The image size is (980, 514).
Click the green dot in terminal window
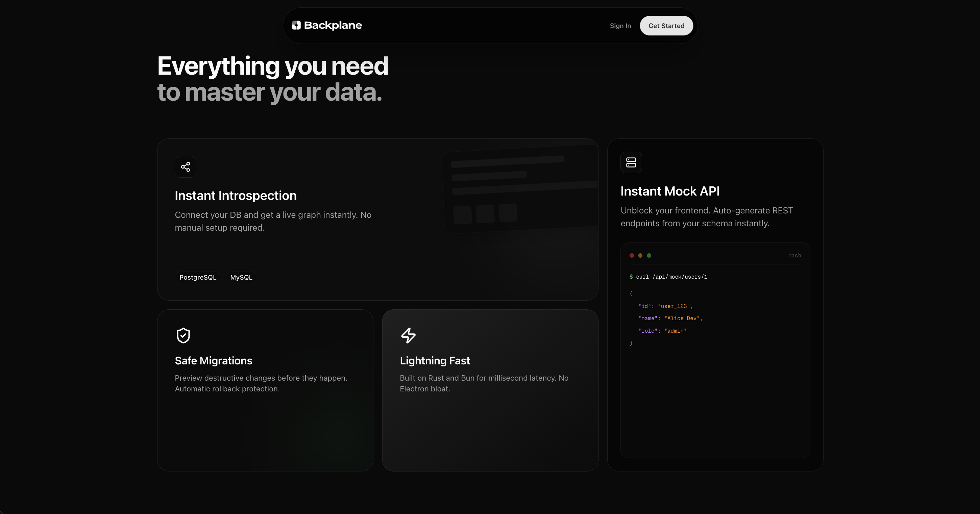(649, 255)
